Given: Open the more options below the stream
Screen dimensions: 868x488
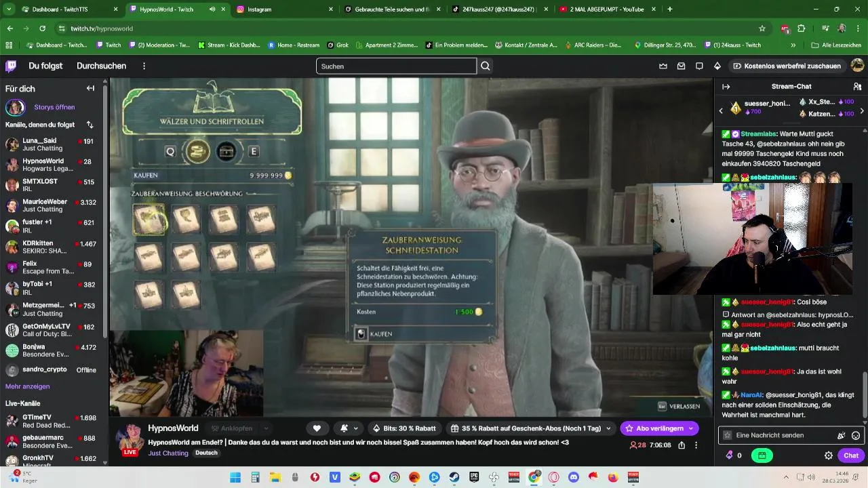Looking at the screenshot, I should [x=696, y=445].
